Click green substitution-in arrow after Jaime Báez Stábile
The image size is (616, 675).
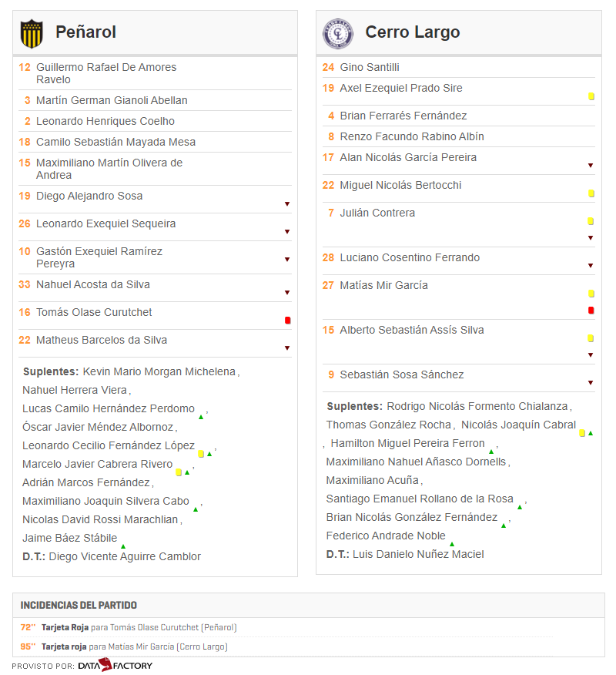point(123,546)
